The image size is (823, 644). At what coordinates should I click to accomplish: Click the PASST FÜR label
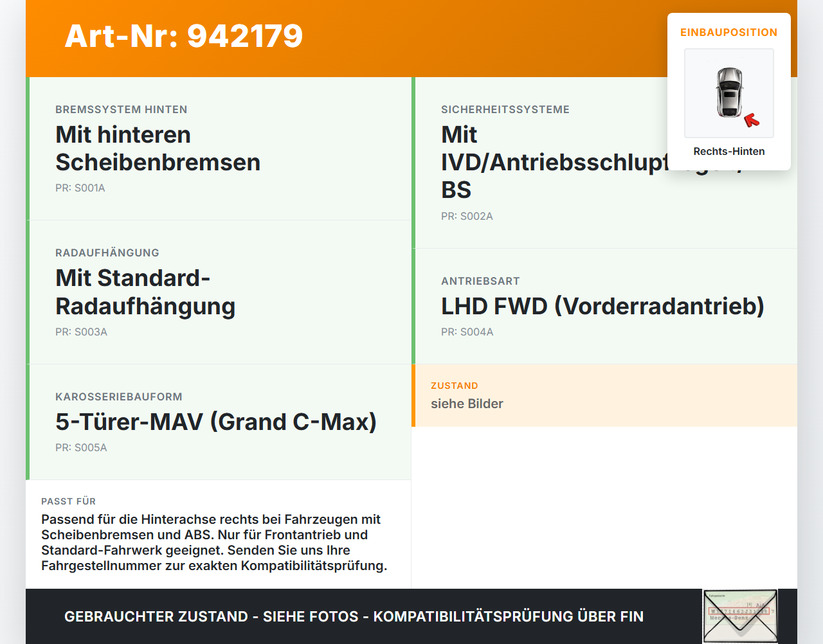68,501
